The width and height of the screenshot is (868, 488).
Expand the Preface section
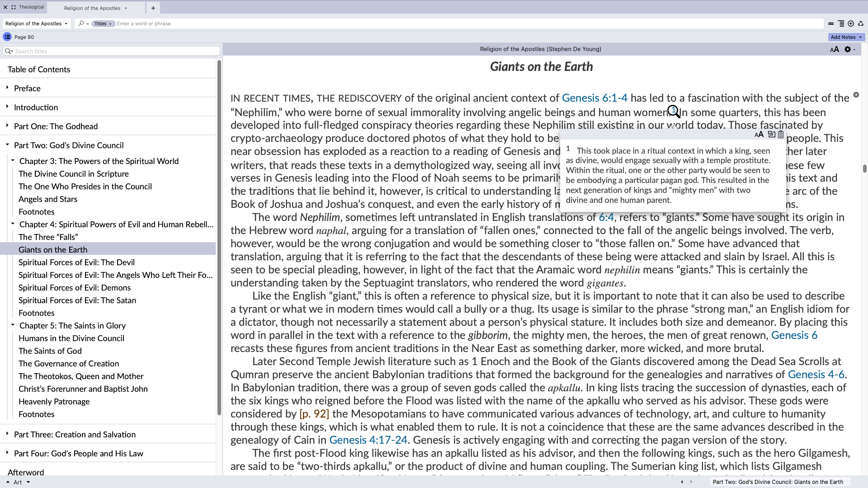point(7,88)
